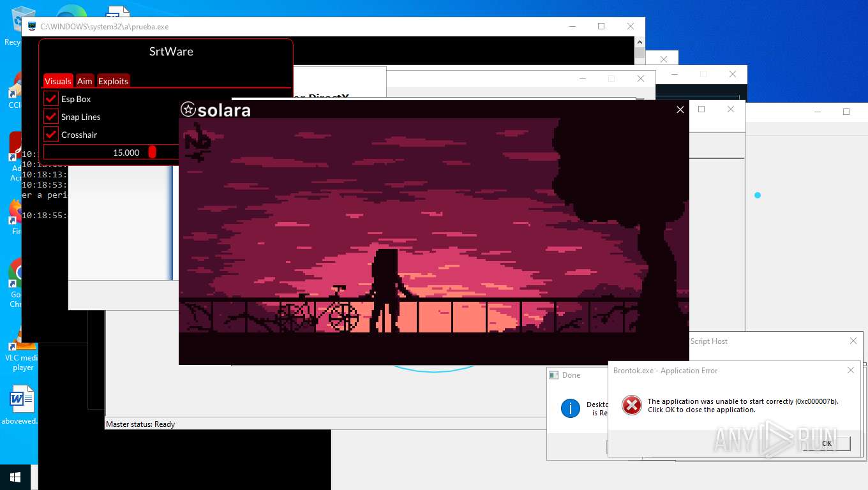Open the Windows Start menu

coord(15,477)
